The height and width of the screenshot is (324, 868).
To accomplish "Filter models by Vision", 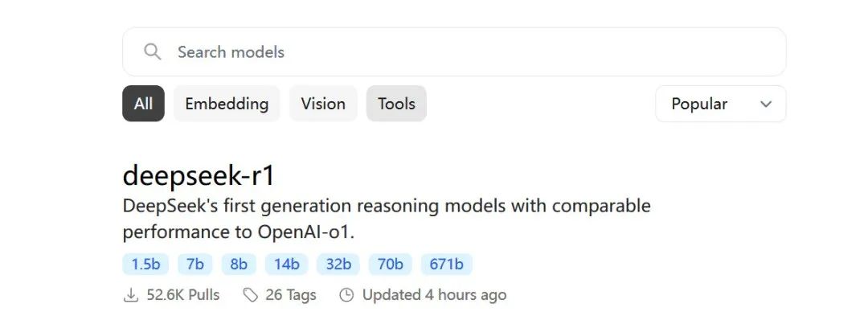I will tap(323, 104).
